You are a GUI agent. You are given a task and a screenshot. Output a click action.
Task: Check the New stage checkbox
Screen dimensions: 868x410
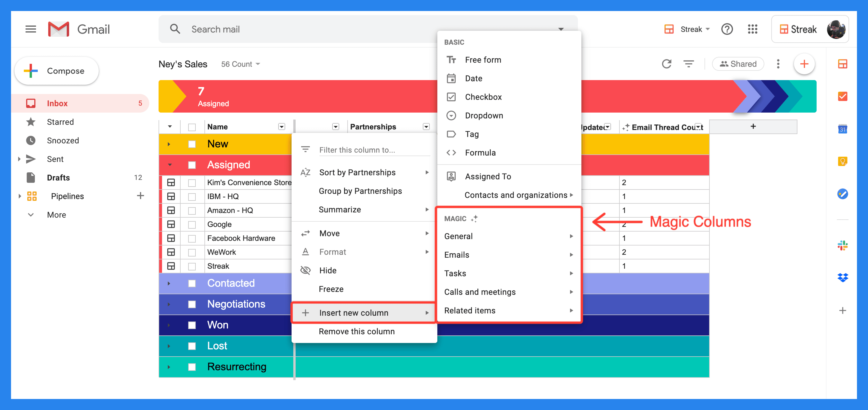(192, 144)
